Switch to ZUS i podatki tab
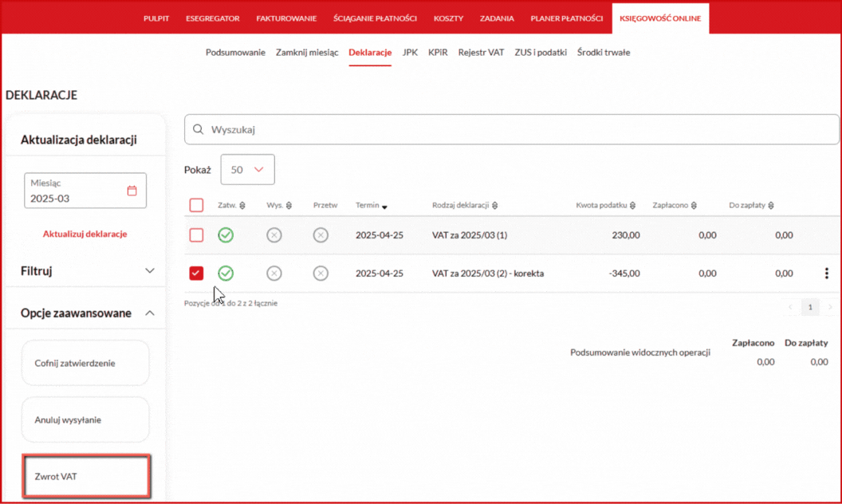The width and height of the screenshot is (842, 504). tap(541, 53)
